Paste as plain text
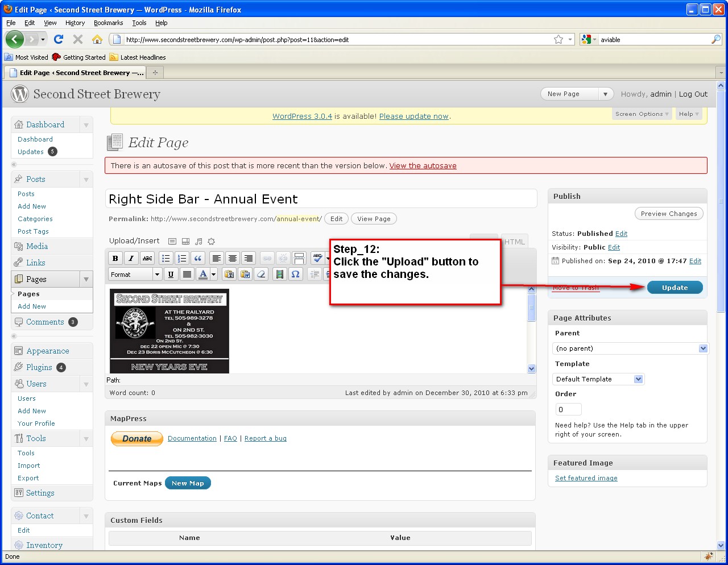Viewport: 728px width, 565px height. [x=229, y=274]
